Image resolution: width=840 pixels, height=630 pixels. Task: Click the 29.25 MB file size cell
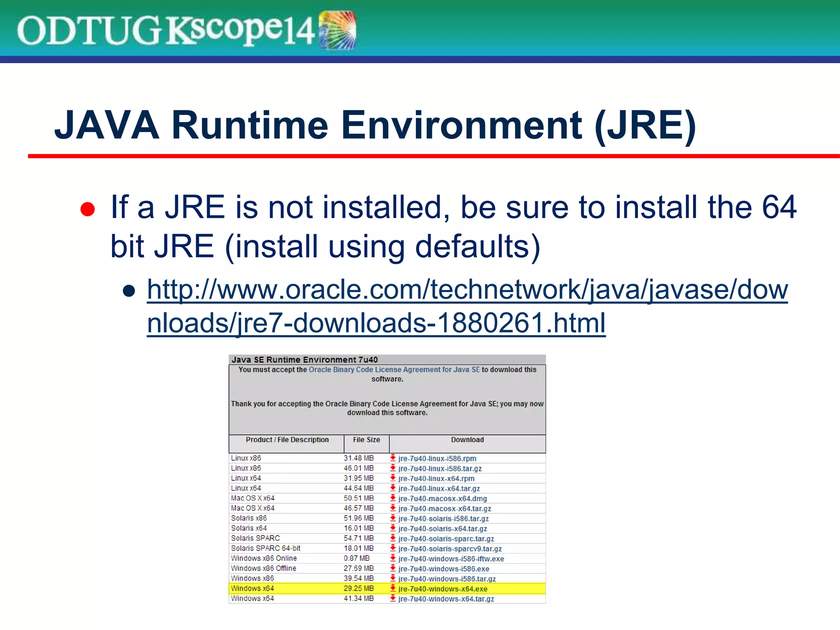(358, 588)
